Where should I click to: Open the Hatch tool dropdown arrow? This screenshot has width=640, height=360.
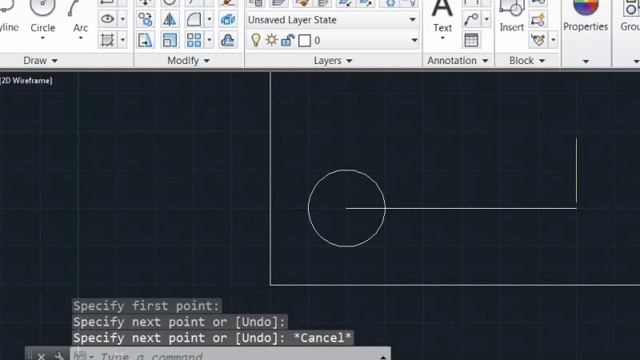point(122,40)
